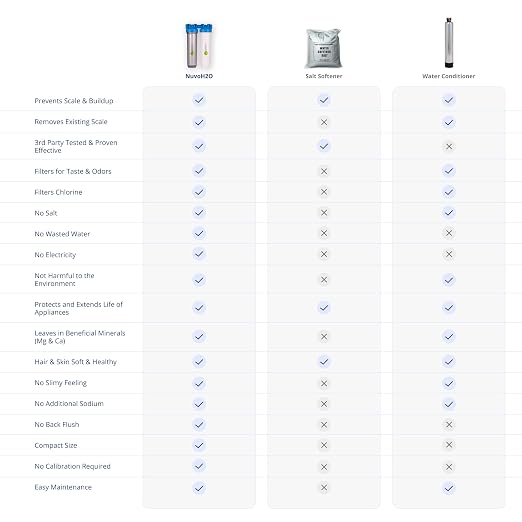Click NuvoH2O checkmark for No Back Flush

click(x=199, y=425)
